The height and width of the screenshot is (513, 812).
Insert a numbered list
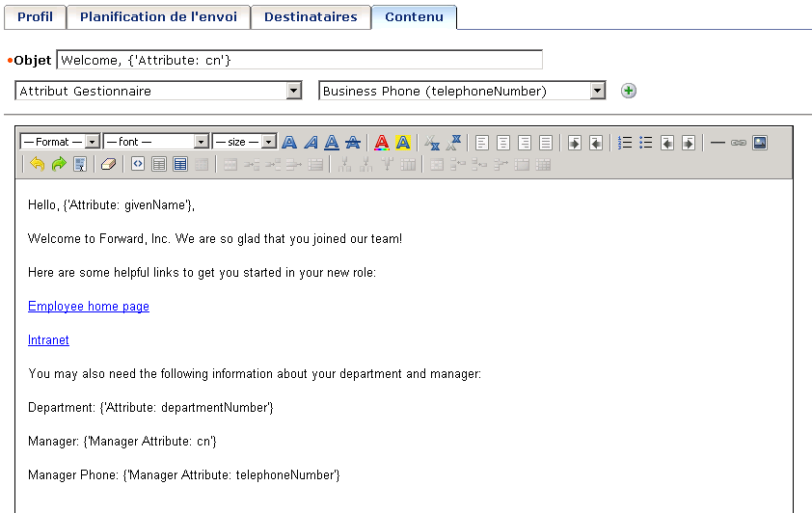click(x=625, y=143)
